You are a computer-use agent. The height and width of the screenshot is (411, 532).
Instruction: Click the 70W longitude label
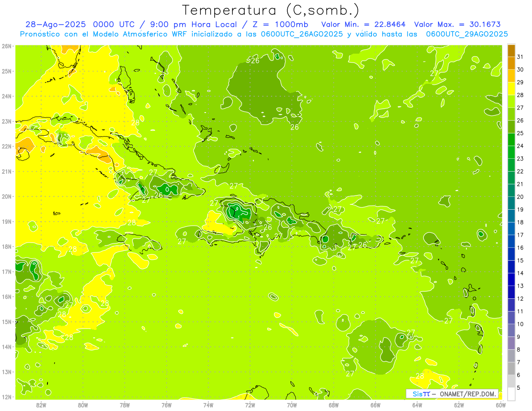292,405
